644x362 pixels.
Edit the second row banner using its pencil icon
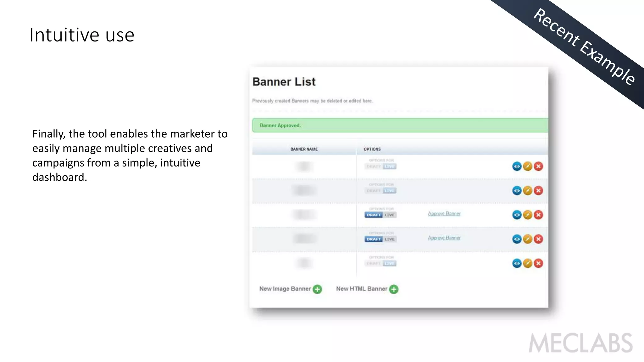click(x=528, y=190)
